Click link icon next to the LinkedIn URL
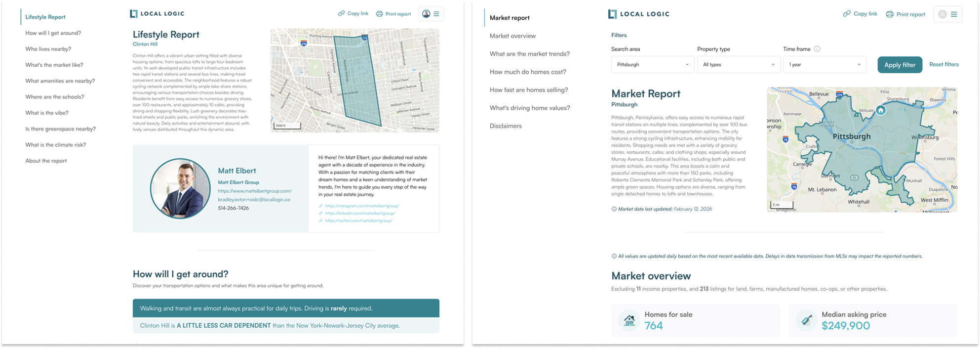Image resolution: width=980 pixels, height=348 pixels. (320, 213)
